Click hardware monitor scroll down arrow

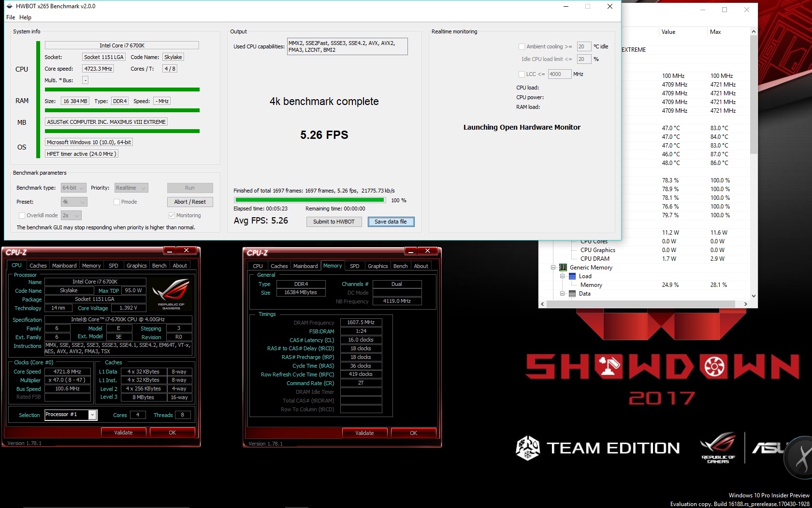coord(754,296)
